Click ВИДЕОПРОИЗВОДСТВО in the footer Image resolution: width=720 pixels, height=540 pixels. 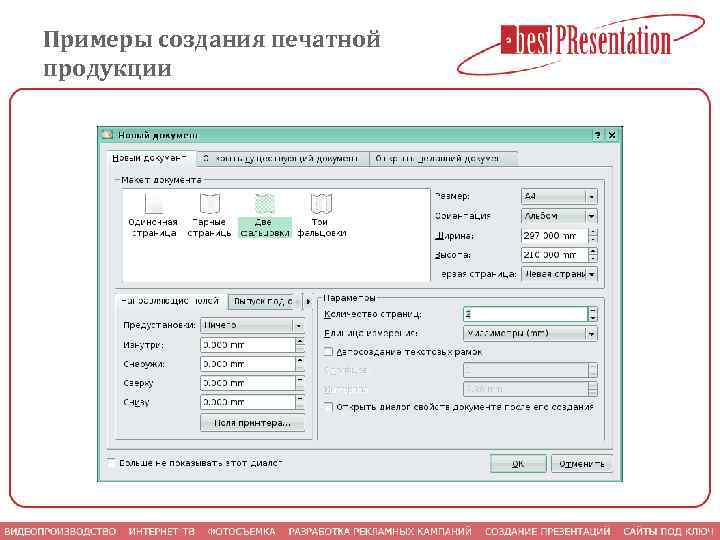point(60,531)
